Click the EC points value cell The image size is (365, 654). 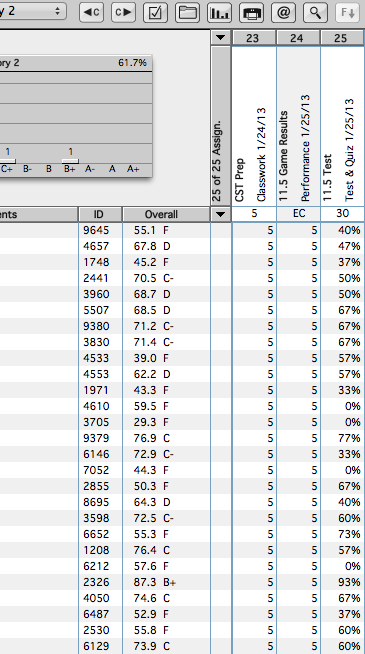tap(298, 214)
